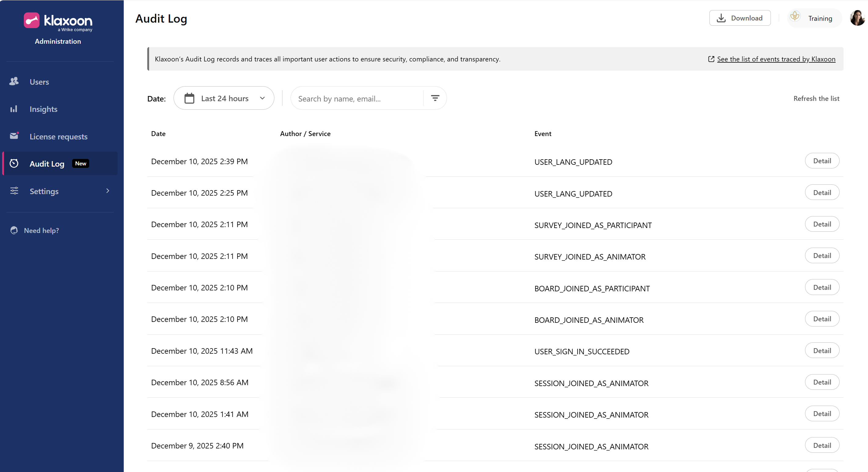The width and height of the screenshot is (868, 472).
Task: Download the audit log
Action: tap(740, 18)
